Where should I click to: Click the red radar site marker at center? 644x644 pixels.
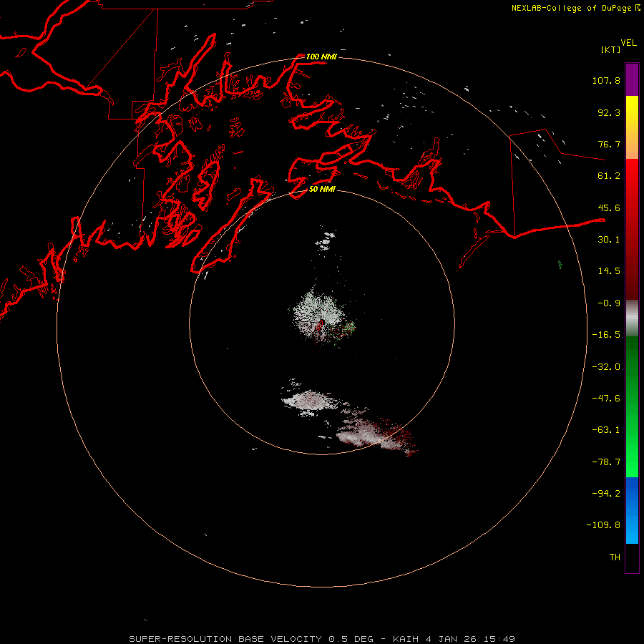click(320, 326)
